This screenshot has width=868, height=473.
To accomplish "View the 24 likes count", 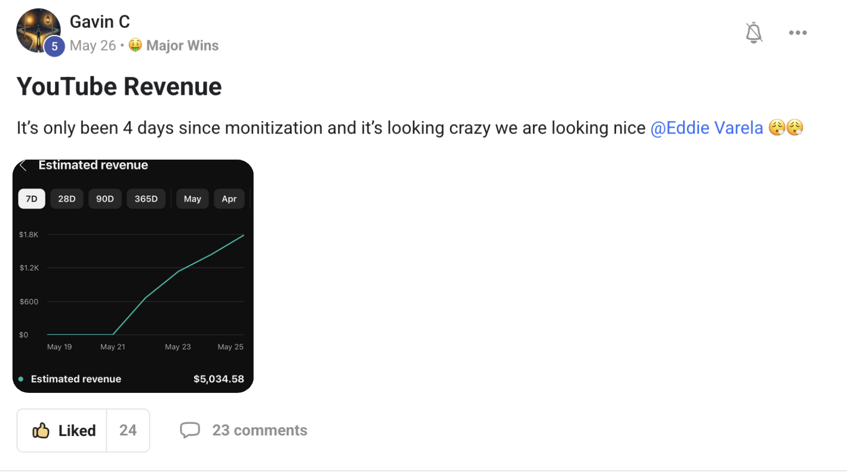I will coord(128,430).
